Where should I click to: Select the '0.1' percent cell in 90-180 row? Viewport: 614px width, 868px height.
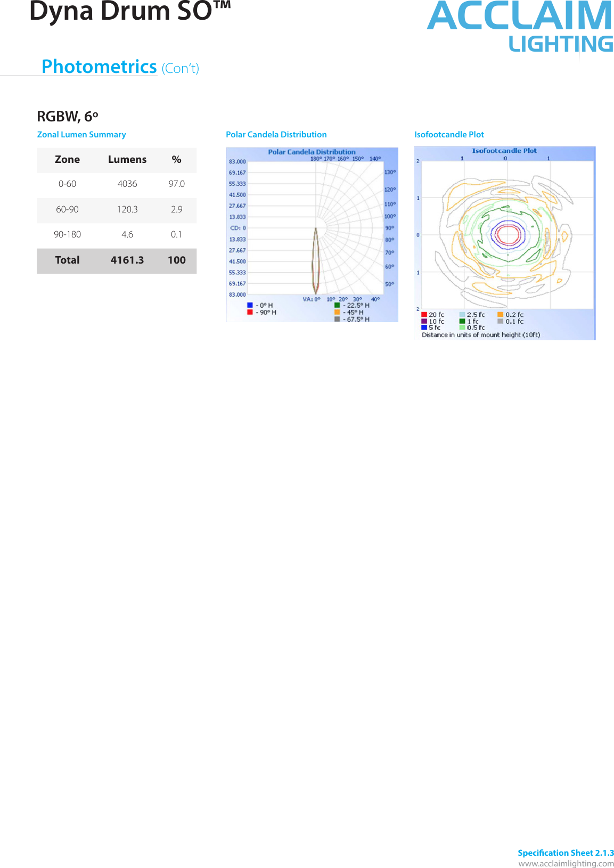(177, 235)
